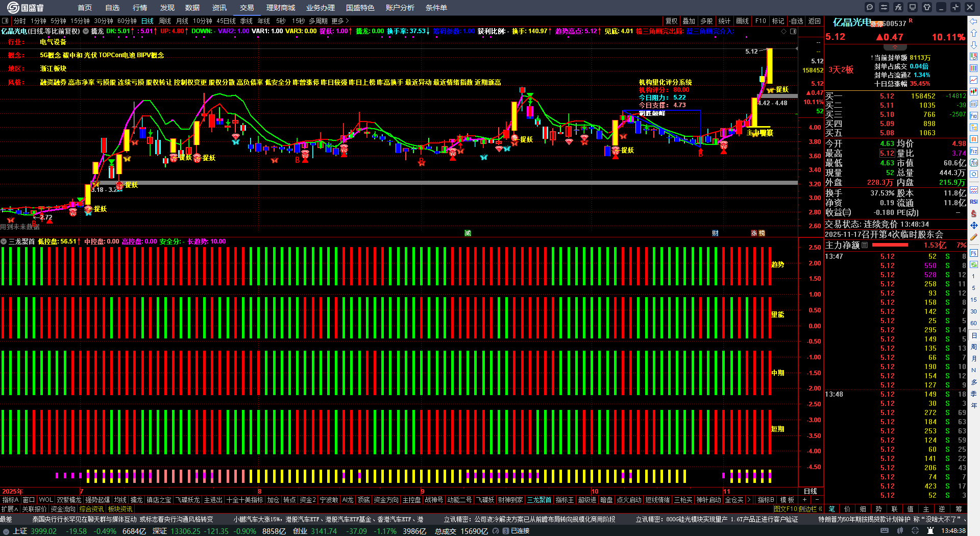
Task: Click the FS icon in right sidebar
Action: 974,253
